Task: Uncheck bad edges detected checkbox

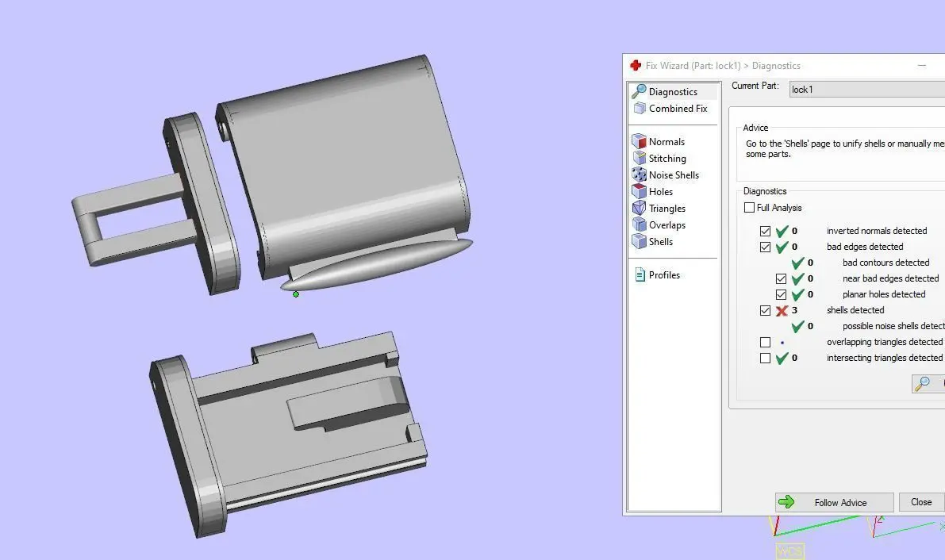Action: [766, 247]
